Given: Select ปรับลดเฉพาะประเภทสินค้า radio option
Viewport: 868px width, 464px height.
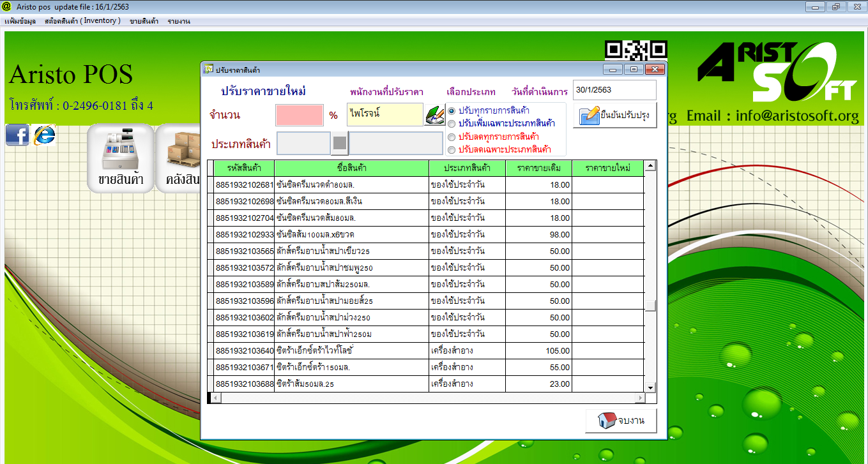Looking at the screenshot, I should click(x=452, y=150).
